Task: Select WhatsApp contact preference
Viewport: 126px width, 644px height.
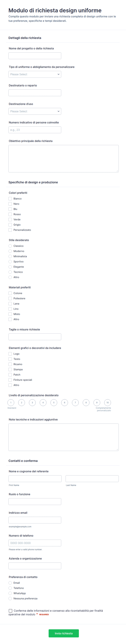Action: [x=10, y=593]
